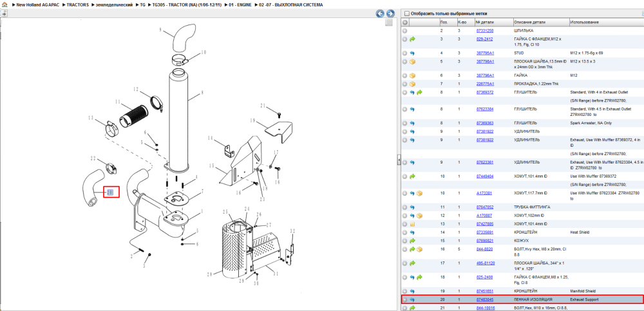The image size is (644, 311).
Task: Open the 01 - ENGINE breadcrumb
Action: [x=240, y=5]
